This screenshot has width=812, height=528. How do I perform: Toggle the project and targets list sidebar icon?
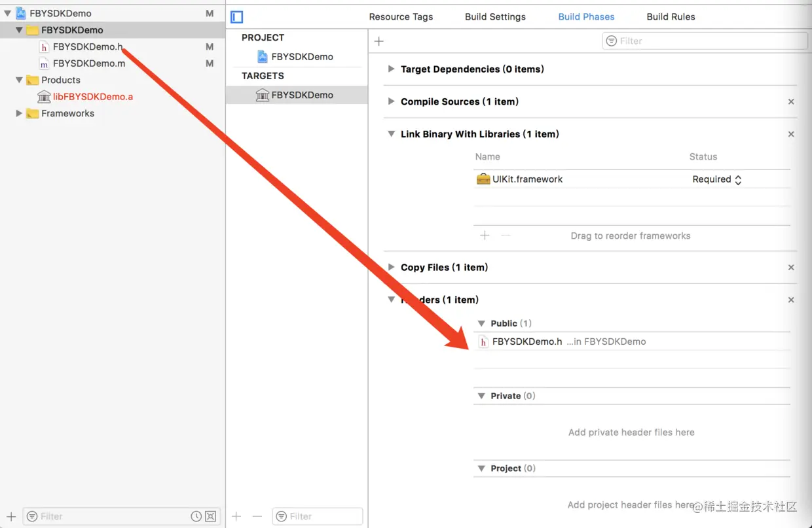[237, 17]
